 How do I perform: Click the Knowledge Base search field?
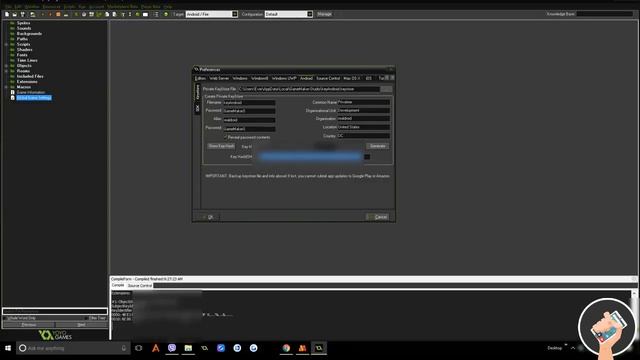tap(605, 14)
